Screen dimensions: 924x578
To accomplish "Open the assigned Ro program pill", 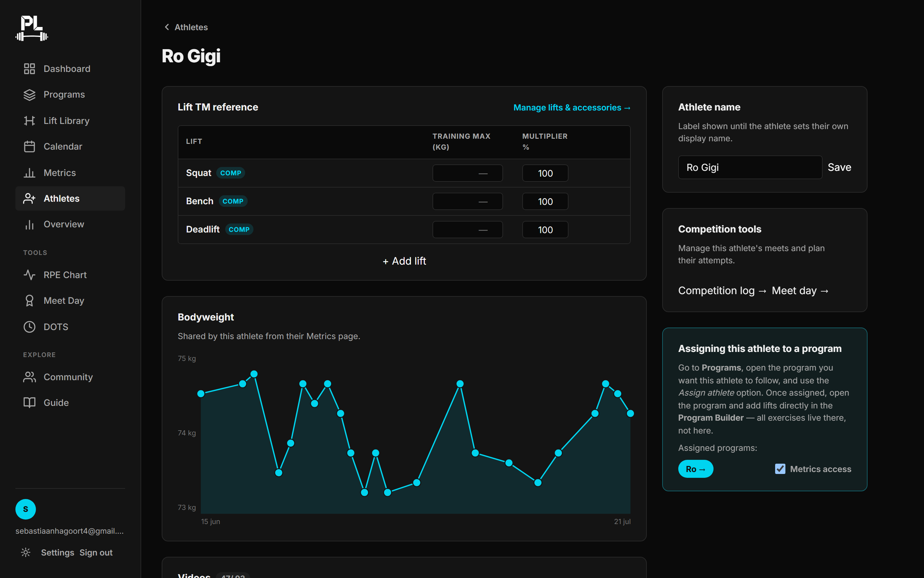I will point(696,469).
